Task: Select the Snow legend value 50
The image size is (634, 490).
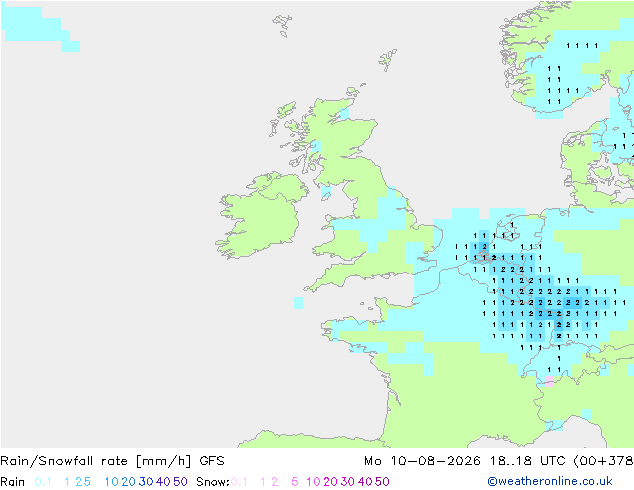Action: pyautogui.click(x=382, y=482)
